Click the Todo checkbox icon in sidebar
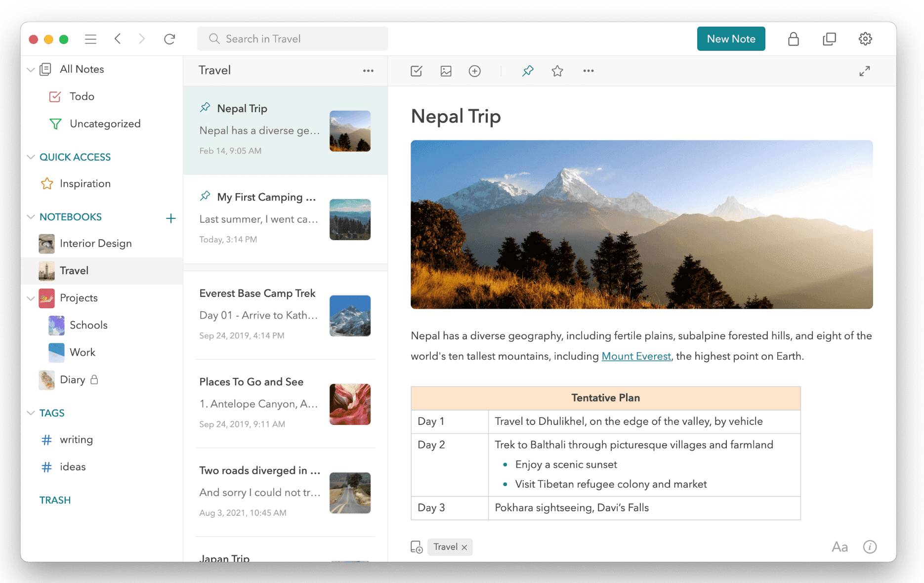Image resolution: width=924 pixels, height=583 pixels. coord(55,96)
